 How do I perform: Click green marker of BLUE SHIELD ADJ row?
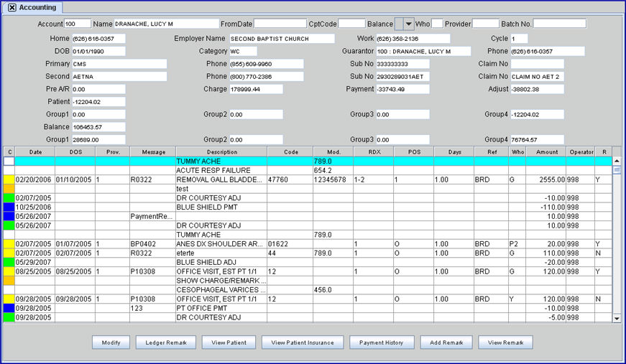[x=9, y=262]
